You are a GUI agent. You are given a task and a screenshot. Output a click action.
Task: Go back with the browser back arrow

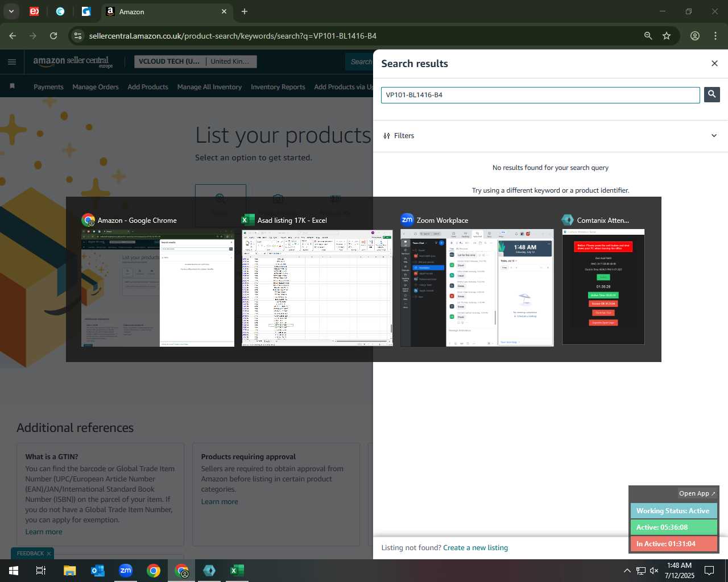pyautogui.click(x=13, y=36)
